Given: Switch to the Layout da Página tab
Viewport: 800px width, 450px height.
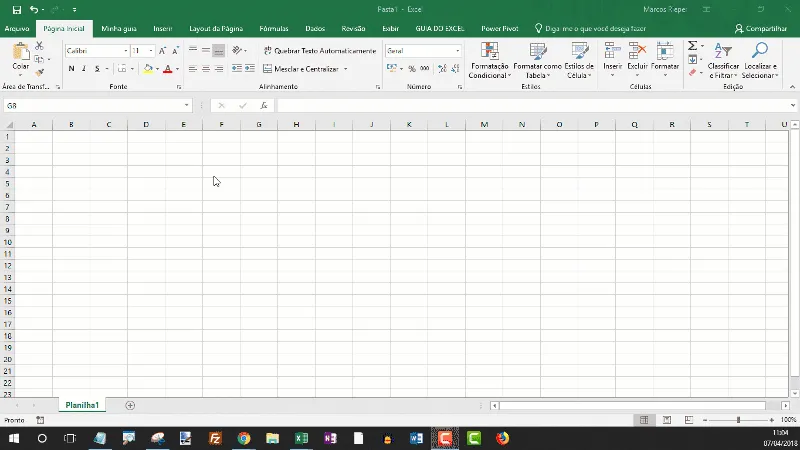Looking at the screenshot, I should 216,29.
